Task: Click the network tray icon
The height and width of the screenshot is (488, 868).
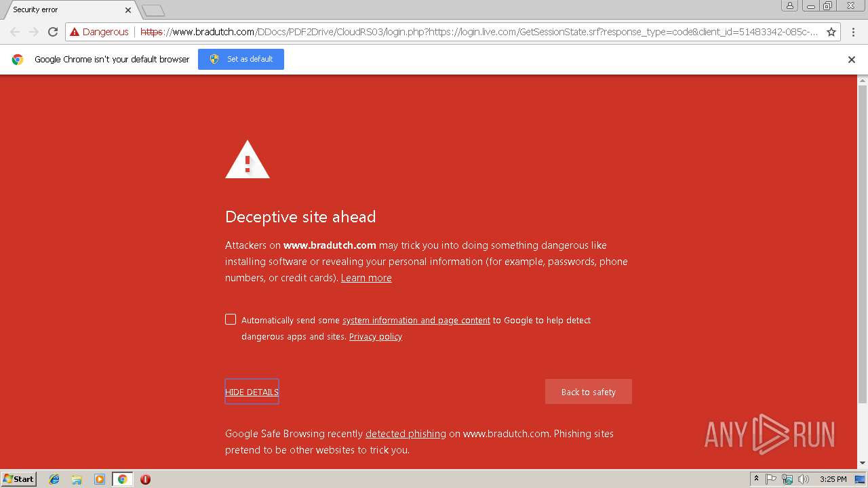Action: tap(787, 479)
